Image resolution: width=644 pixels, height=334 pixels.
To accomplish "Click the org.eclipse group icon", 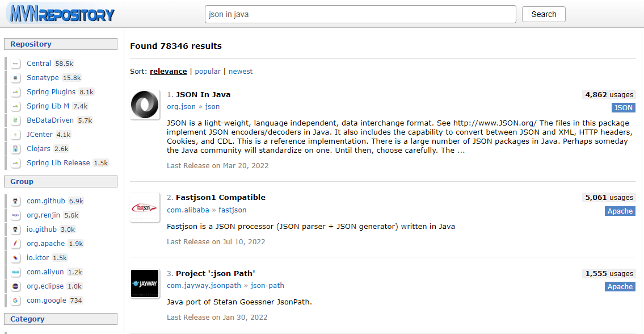I will [x=16, y=286].
